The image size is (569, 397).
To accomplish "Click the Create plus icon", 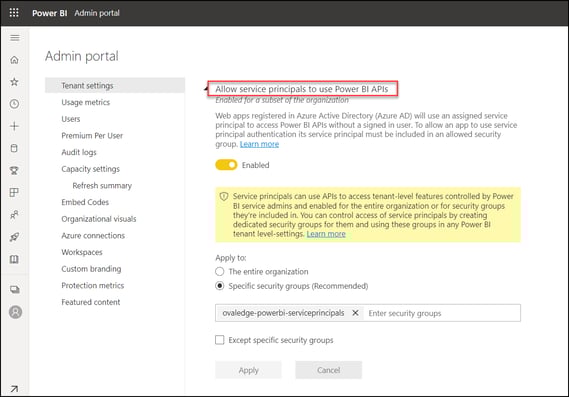I will (14, 126).
